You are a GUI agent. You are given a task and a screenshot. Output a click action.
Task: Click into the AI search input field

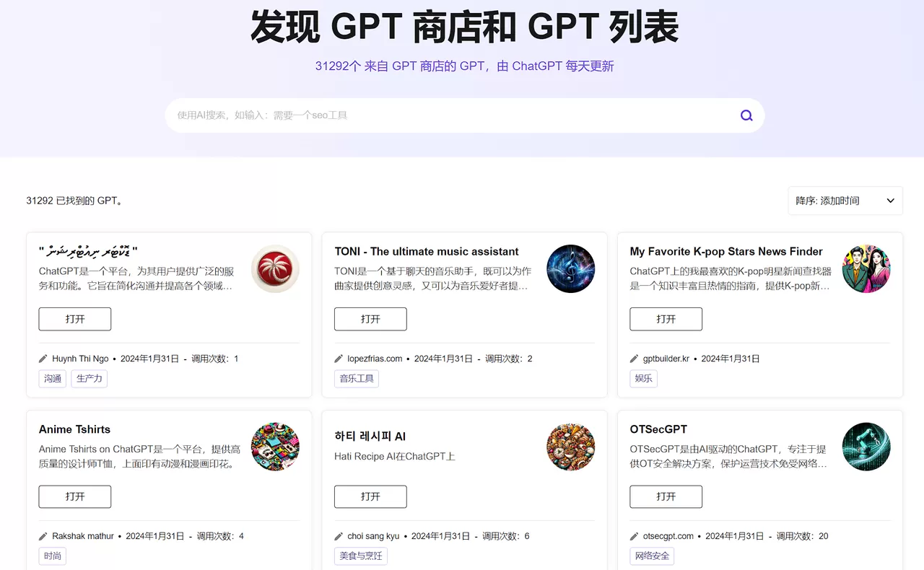[x=433, y=115]
